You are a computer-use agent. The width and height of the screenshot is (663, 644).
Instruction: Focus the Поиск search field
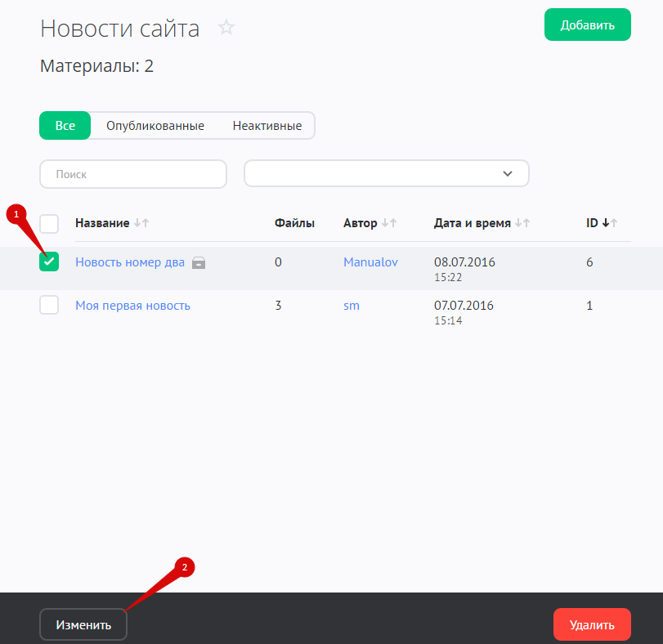point(133,174)
